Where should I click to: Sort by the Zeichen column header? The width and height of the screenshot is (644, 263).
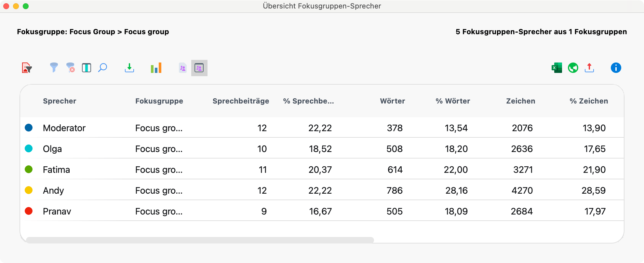tap(521, 101)
